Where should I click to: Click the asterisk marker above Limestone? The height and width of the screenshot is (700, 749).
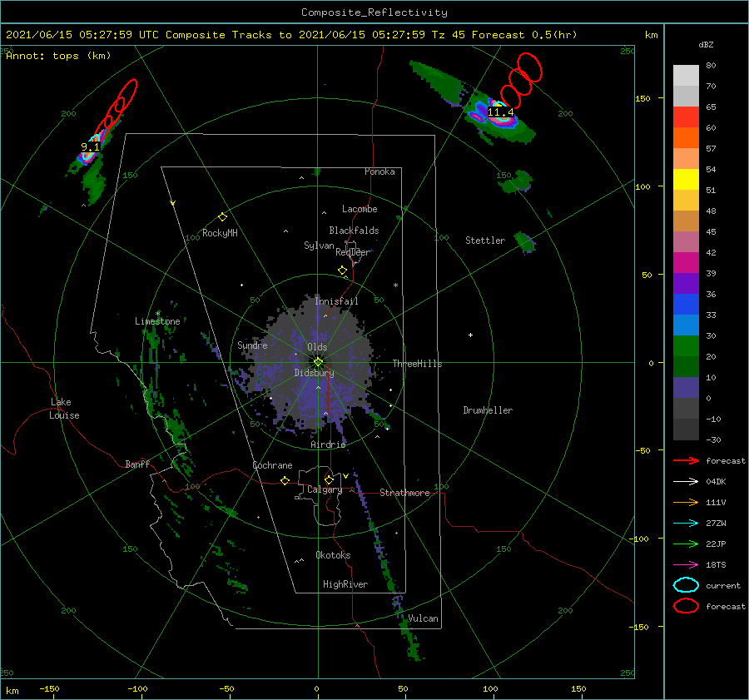157,314
